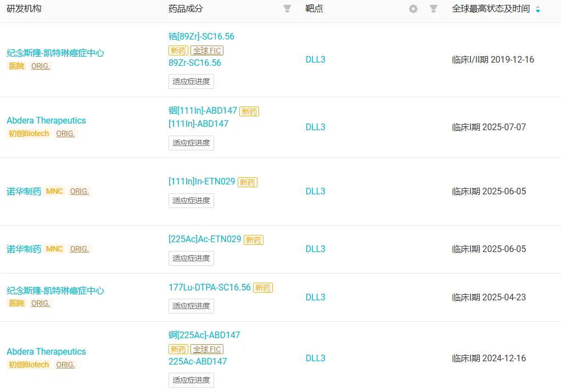Expand 适应症进度 under 177Lu-DTPA-SC16.56
Image resolution: width=561 pixels, height=392 pixels.
tap(191, 306)
